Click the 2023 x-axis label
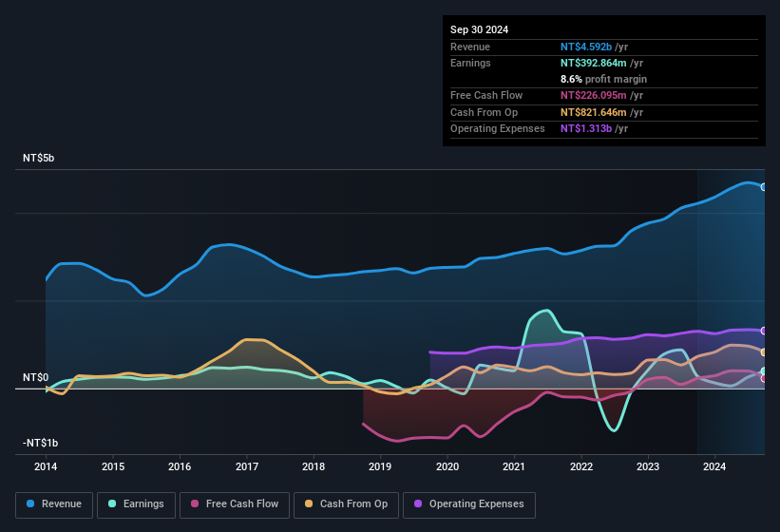This screenshot has width=780, height=532. pos(648,466)
